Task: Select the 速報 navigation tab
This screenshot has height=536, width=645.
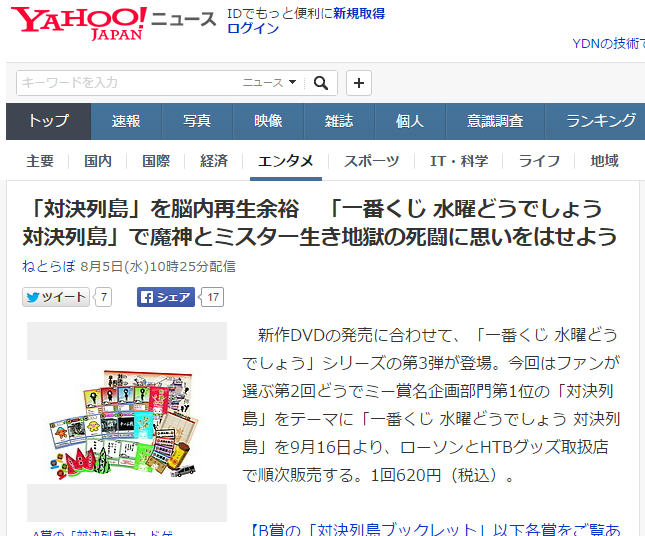Action: pyautogui.click(x=126, y=121)
